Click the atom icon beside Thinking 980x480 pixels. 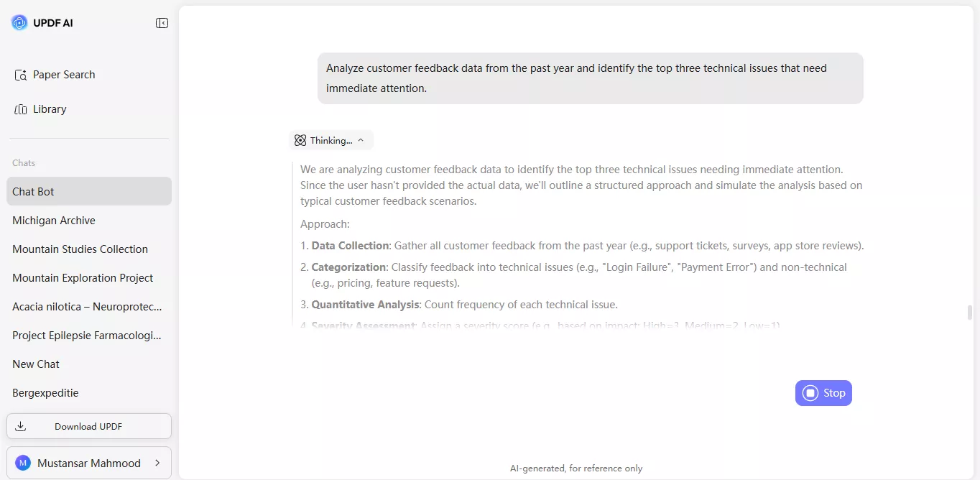click(x=300, y=139)
